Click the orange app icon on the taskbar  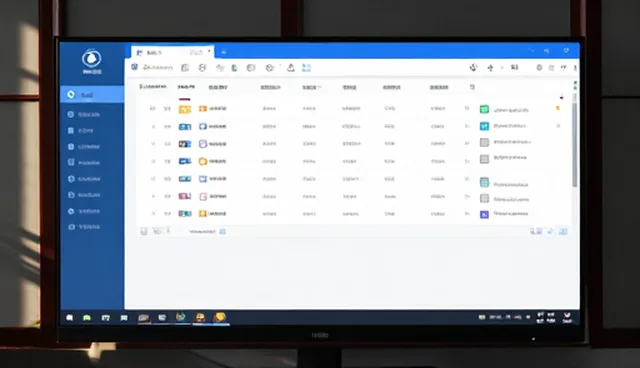(x=220, y=317)
